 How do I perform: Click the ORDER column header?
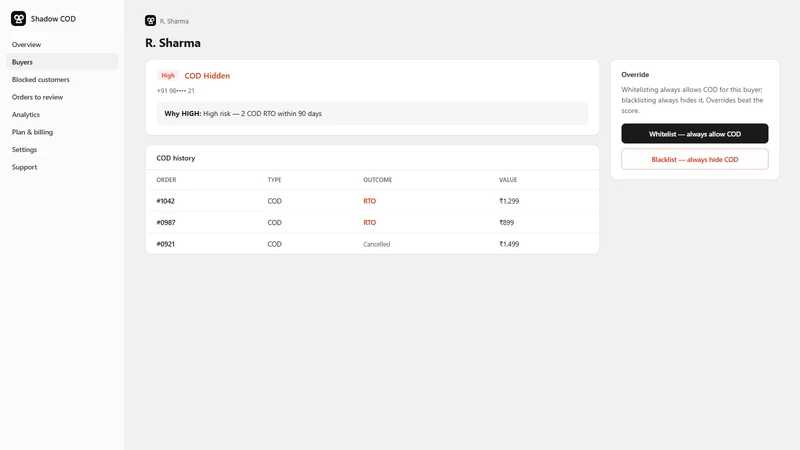point(166,180)
